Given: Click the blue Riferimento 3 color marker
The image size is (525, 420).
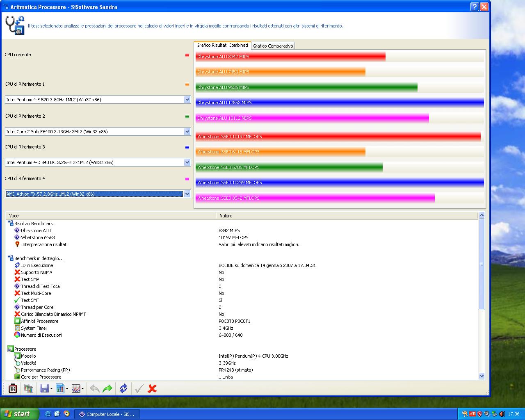Looking at the screenshot, I should tap(187, 147).
